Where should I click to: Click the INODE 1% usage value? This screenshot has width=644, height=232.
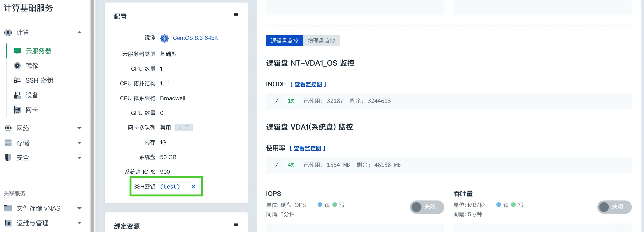coord(291,101)
